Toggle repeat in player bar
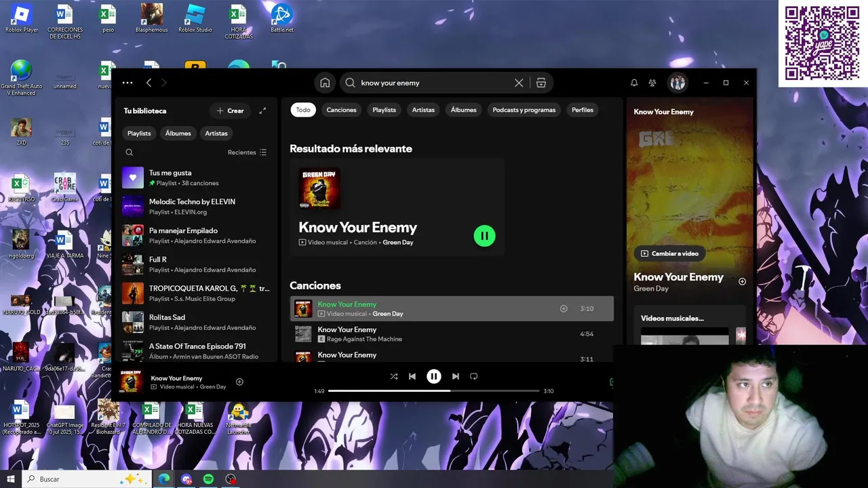 click(474, 376)
